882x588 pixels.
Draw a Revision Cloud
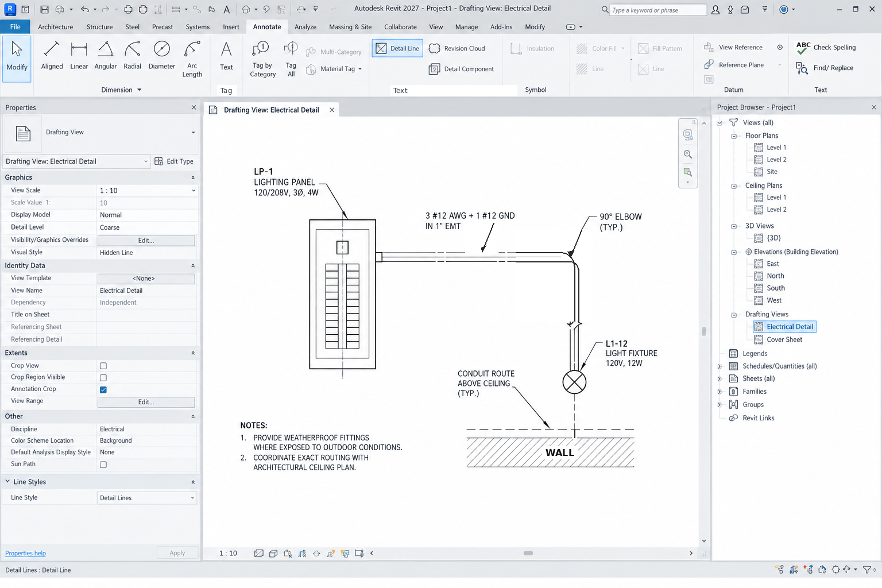[x=457, y=49]
